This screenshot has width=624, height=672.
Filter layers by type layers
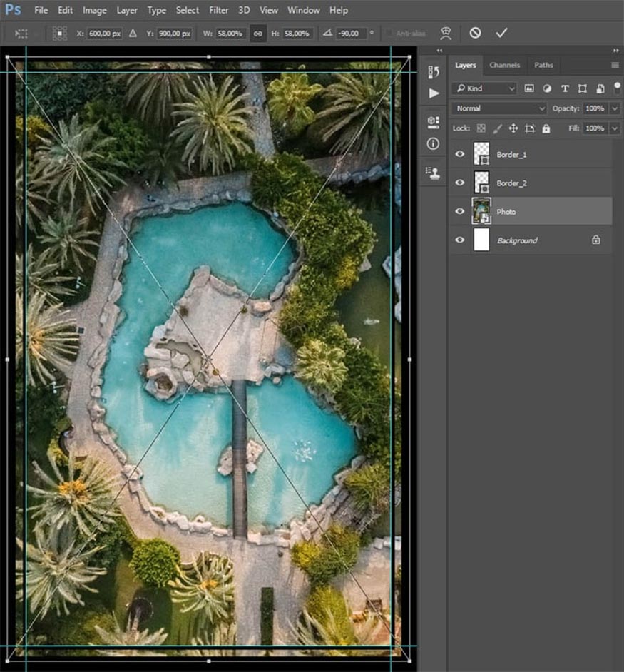tap(565, 88)
